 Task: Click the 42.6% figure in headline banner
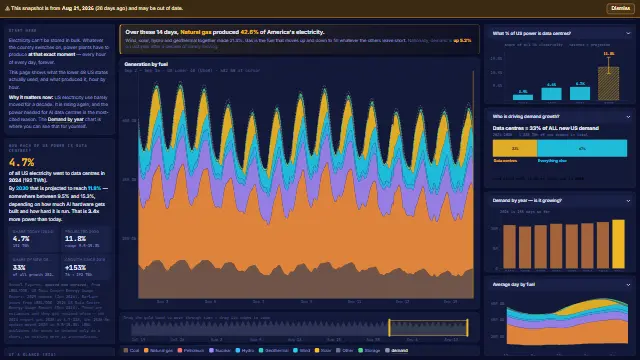click(249, 32)
